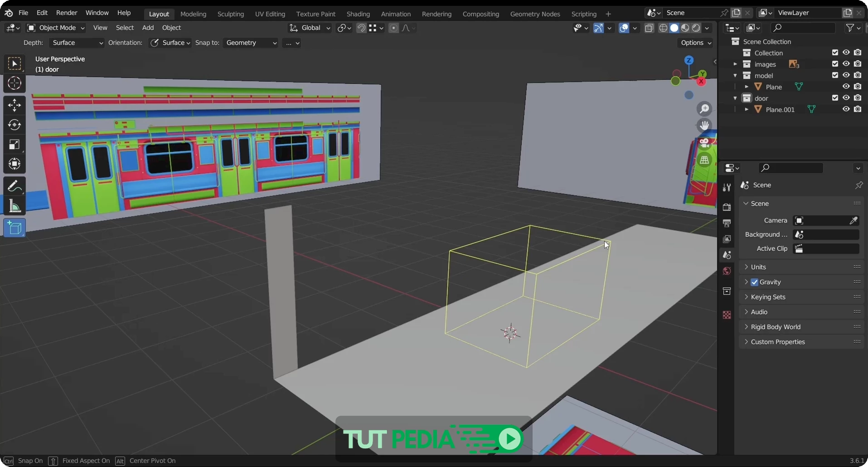Open the Render properties tab
868x467 pixels.
tap(727, 207)
